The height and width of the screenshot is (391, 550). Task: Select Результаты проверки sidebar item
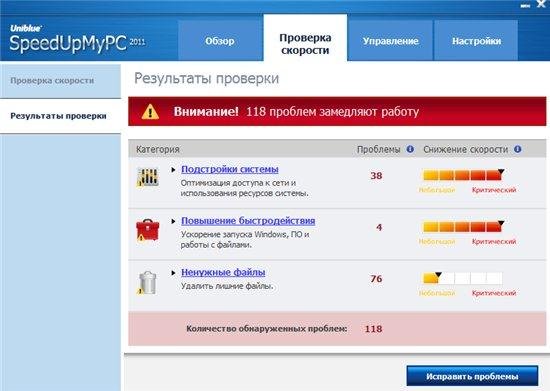(x=60, y=116)
